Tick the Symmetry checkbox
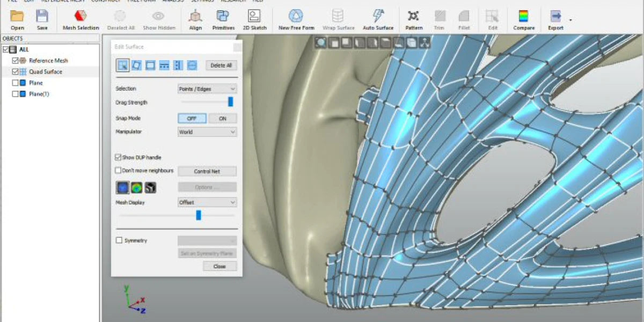 click(x=119, y=240)
